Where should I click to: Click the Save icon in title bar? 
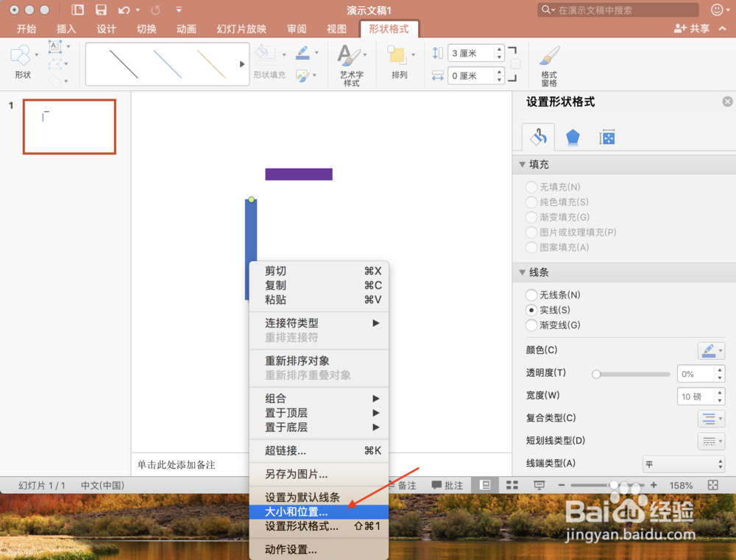(100, 10)
